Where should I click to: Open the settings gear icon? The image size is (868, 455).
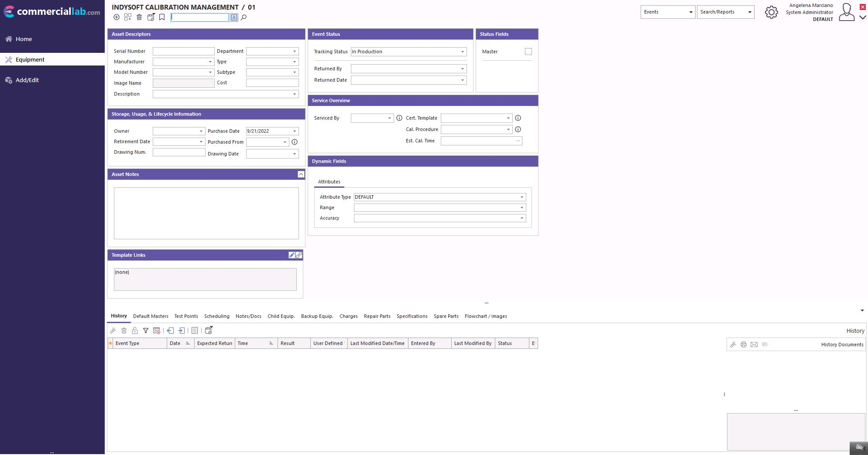coord(771,12)
